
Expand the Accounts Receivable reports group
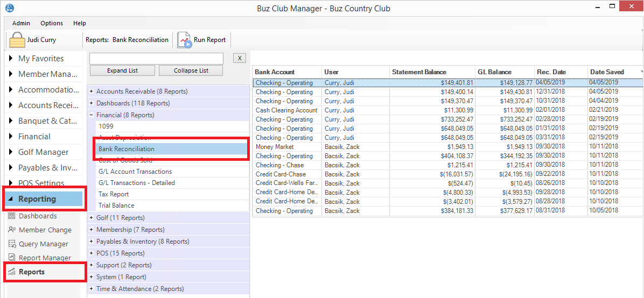click(x=92, y=91)
